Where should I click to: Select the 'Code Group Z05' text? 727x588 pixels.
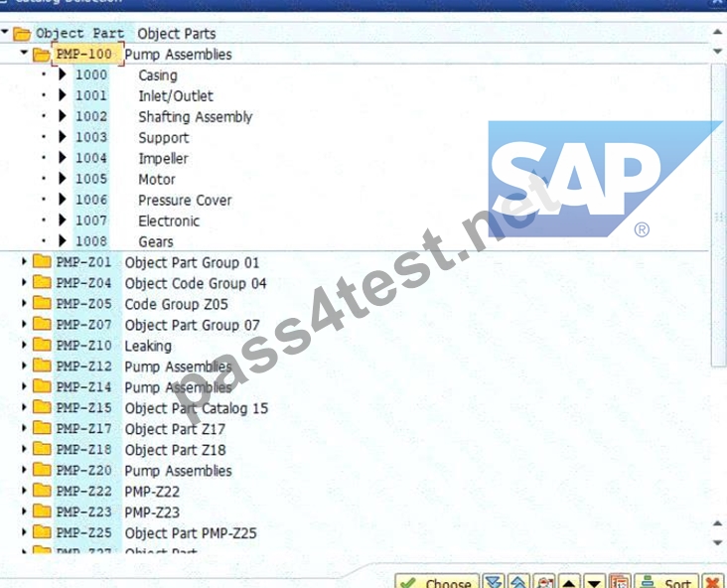coord(176,304)
